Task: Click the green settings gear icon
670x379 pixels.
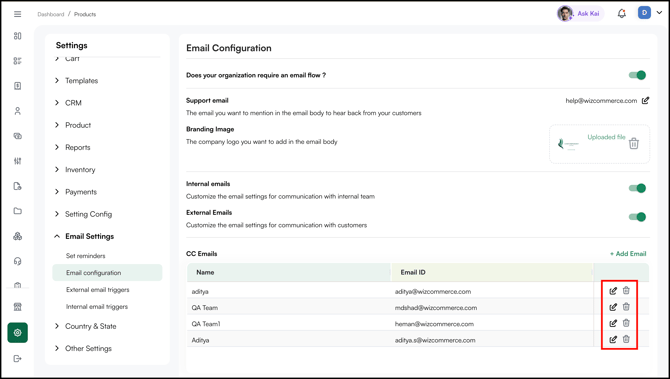Action: (18, 332)
